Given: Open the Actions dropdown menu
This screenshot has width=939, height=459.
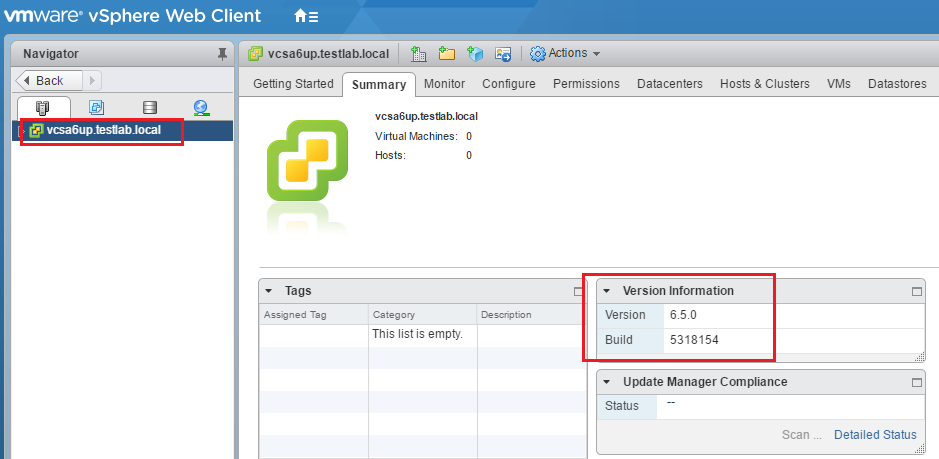Looking at the screenshot, I should pyautogui.click(x=574, y=53).
